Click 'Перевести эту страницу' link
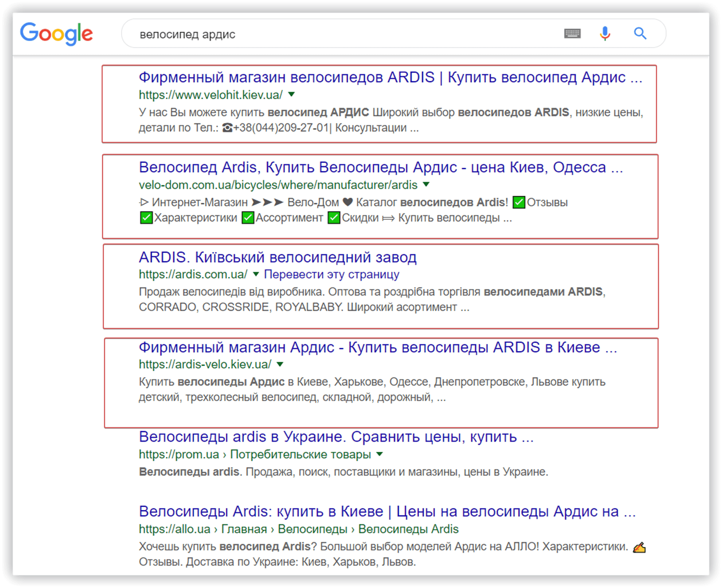This screenshot has width=722, height=588. [332, 274]
